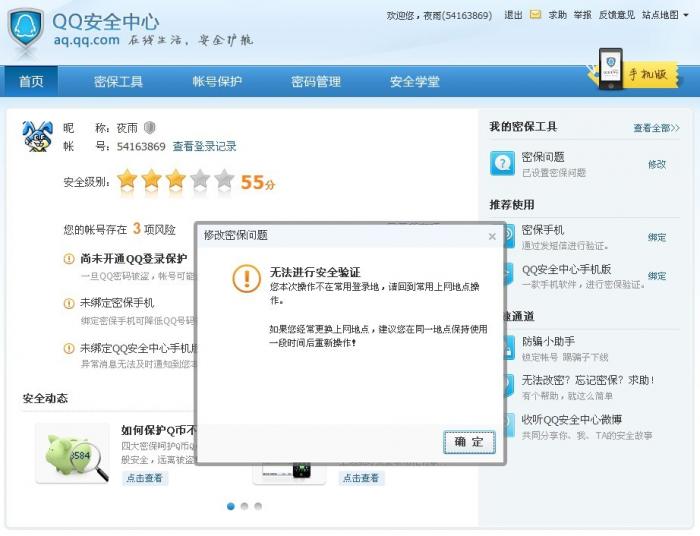Click 绑定 next to QQ安全中心手机版

[x=657, y=276]
